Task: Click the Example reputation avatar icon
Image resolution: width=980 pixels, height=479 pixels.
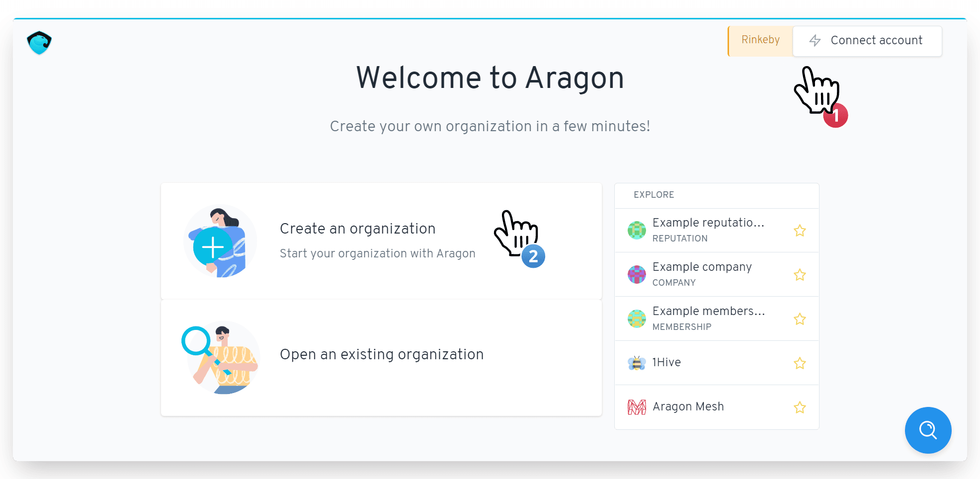Action: pos(637,230)
